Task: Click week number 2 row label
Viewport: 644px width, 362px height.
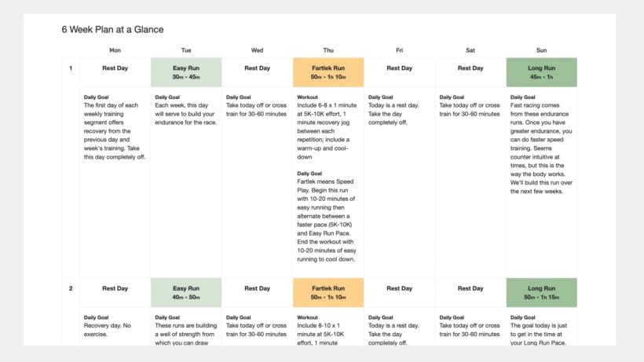Action: tap(71, 288)
